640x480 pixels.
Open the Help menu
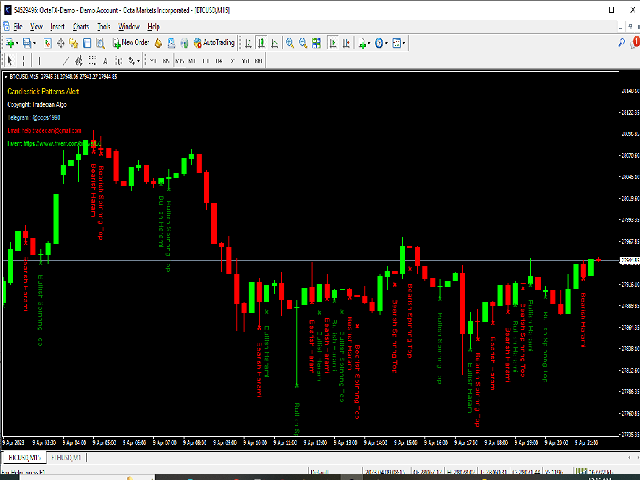[x=153, y=27]
